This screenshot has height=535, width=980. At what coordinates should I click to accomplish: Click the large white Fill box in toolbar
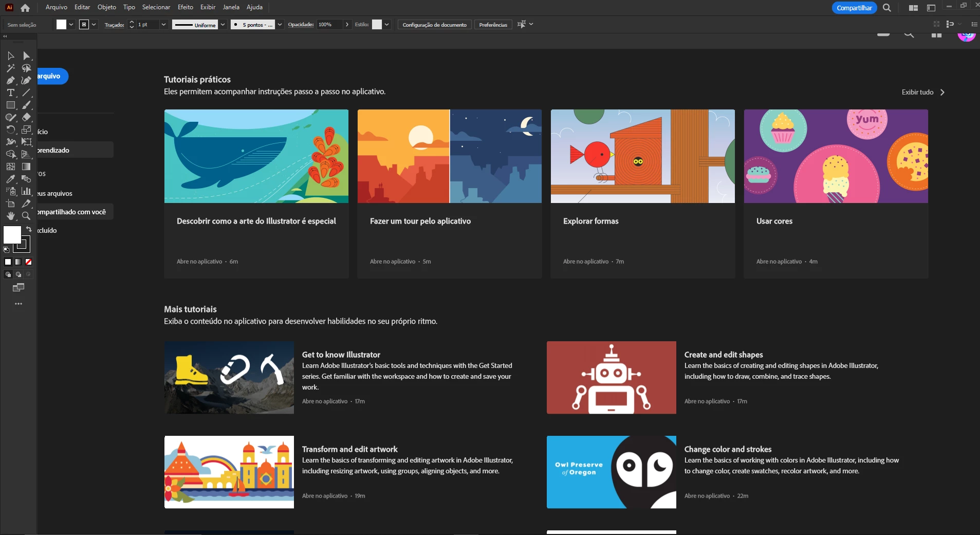[x=12, y=235]
